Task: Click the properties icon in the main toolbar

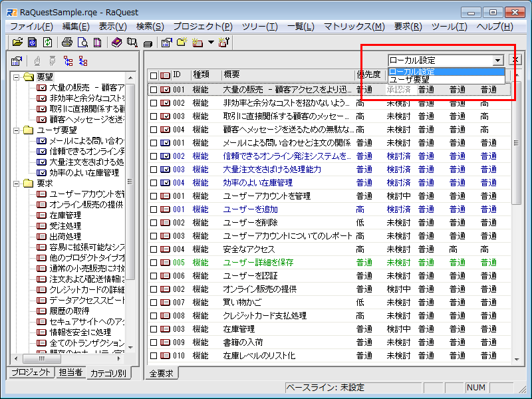Action: (167, 43)
